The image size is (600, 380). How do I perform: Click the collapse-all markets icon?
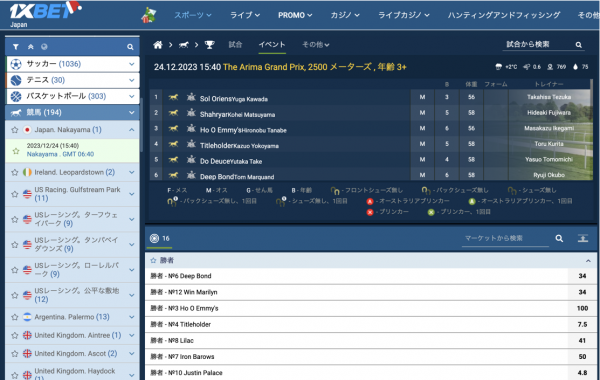[x=583, y=238]
